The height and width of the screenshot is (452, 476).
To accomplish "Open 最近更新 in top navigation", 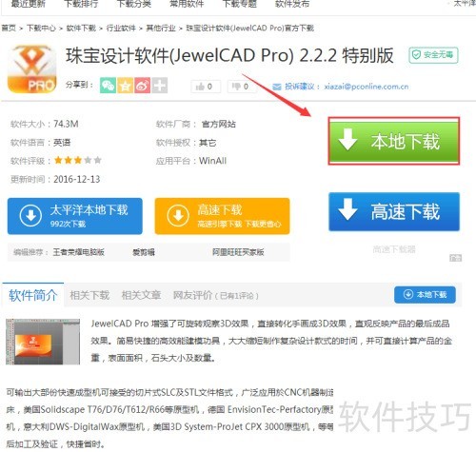I will [29, 4].
